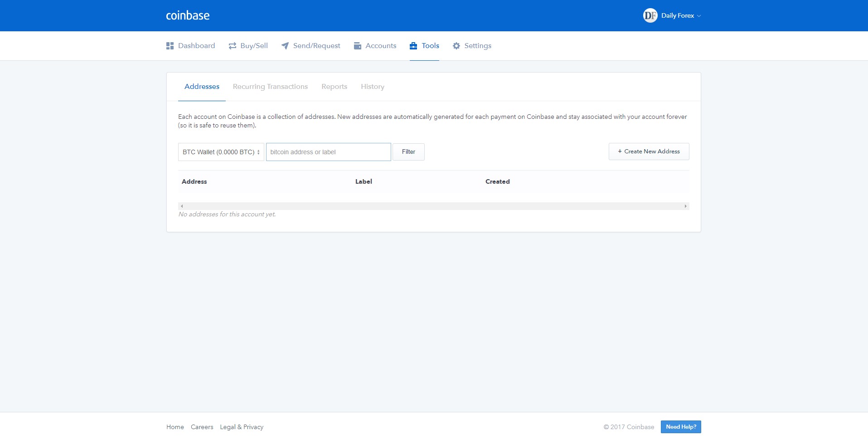Click the Filter button

408,152
